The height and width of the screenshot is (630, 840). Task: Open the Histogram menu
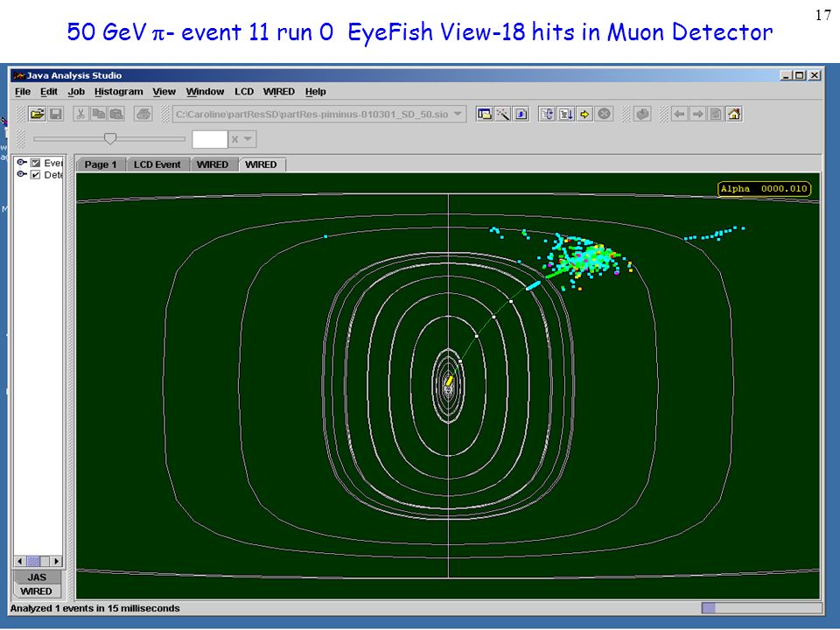118,92
